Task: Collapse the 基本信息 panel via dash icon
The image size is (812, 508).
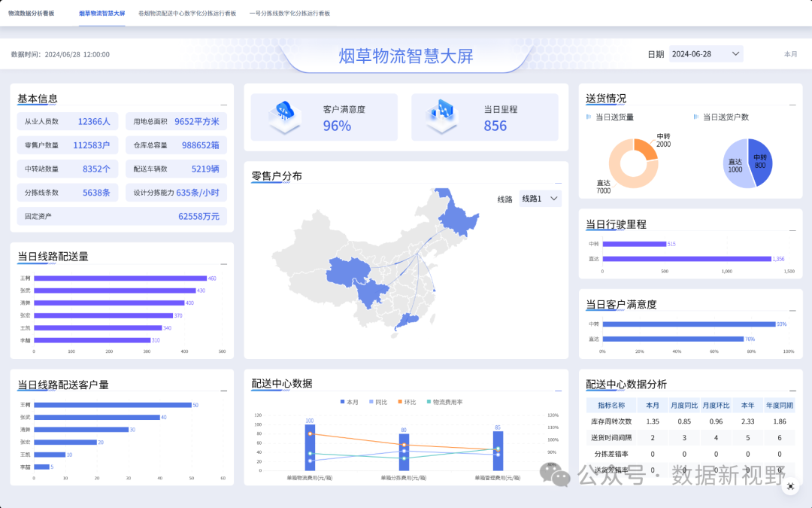Action: coord(223,105)
